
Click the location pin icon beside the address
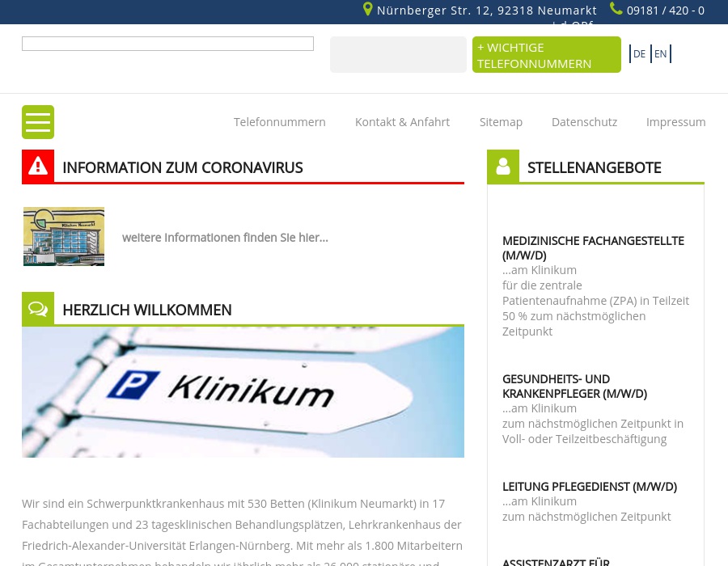point(368,9)
